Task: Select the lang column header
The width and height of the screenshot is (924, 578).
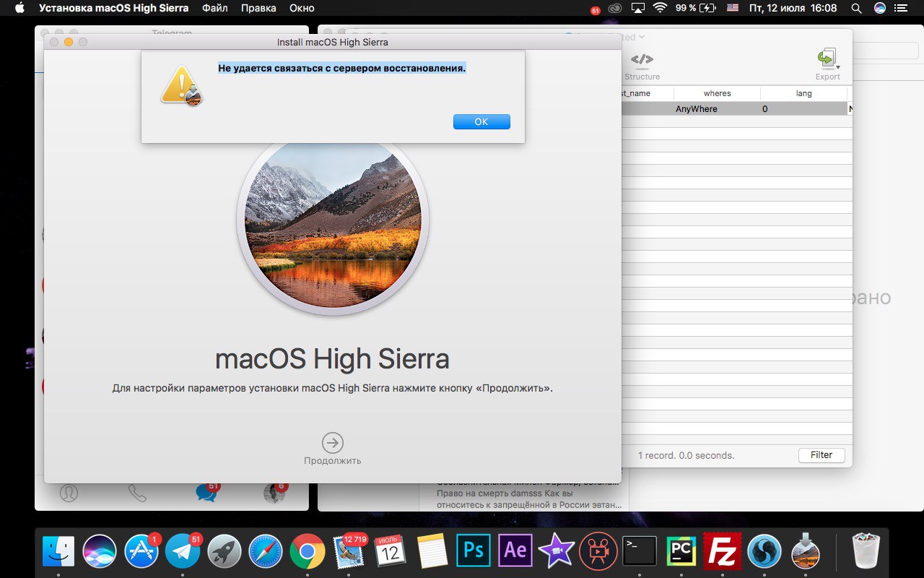Action: [x=803, y=93]
